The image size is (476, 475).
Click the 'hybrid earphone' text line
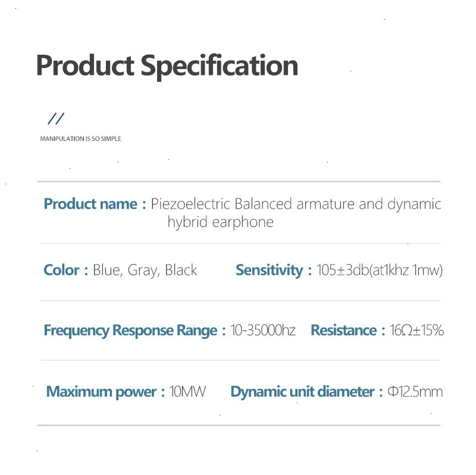click(x=221, y=222)
